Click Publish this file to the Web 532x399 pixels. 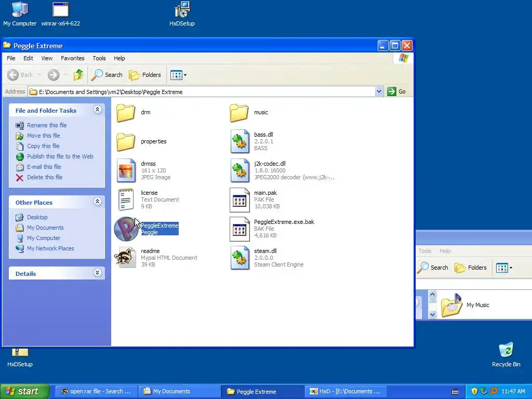tap(60, 156)
